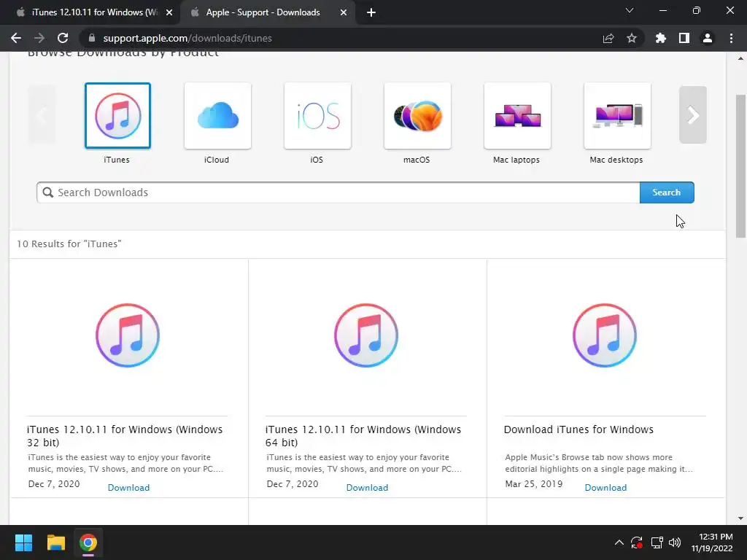Open Windows Start menu

click(23, 542)
